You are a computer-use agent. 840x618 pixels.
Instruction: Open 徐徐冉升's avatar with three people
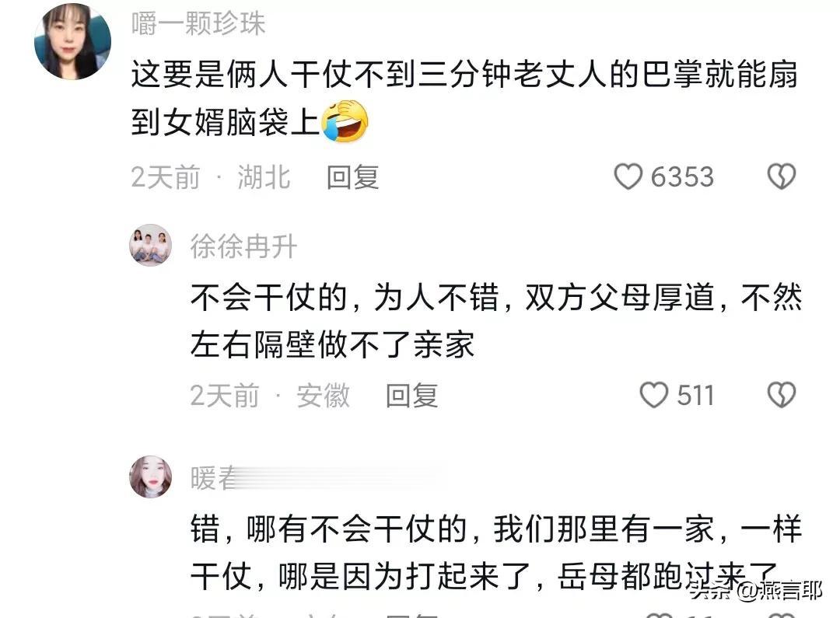tap(151, 246)
